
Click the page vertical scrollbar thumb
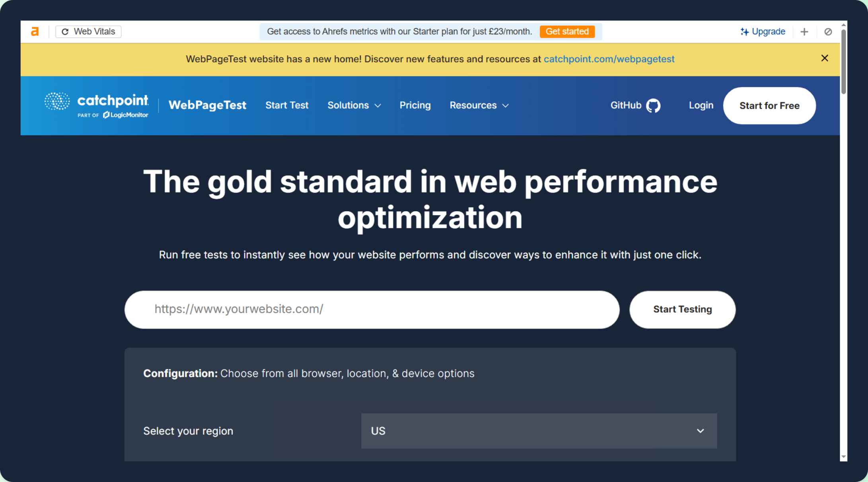tap(843, 62)
